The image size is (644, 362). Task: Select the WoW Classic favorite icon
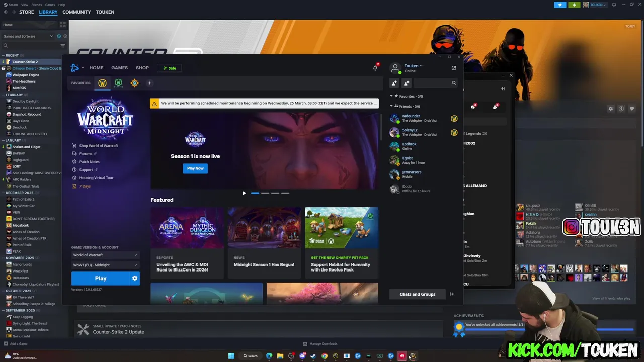118,83
